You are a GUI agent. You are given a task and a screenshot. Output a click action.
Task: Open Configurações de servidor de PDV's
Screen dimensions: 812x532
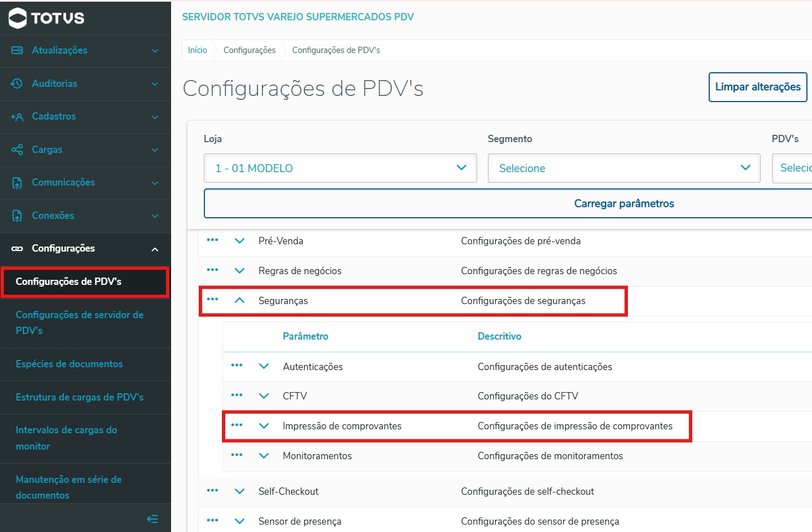85,323
